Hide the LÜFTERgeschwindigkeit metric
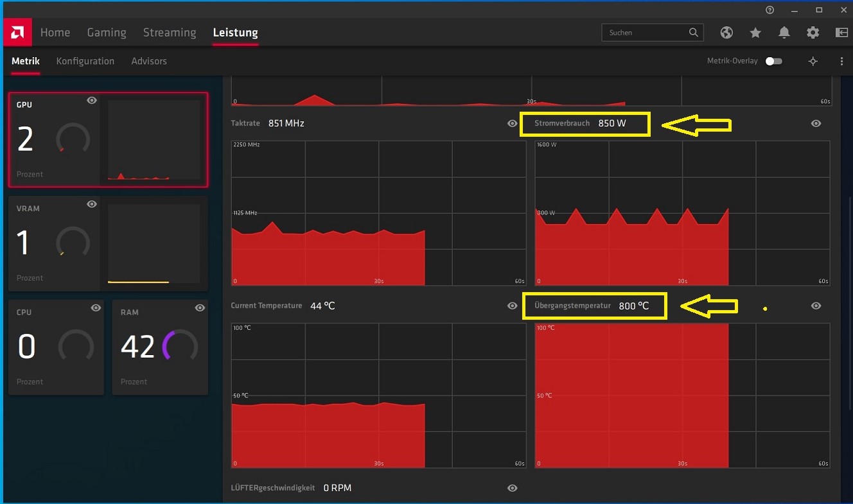 pos(512,488)
